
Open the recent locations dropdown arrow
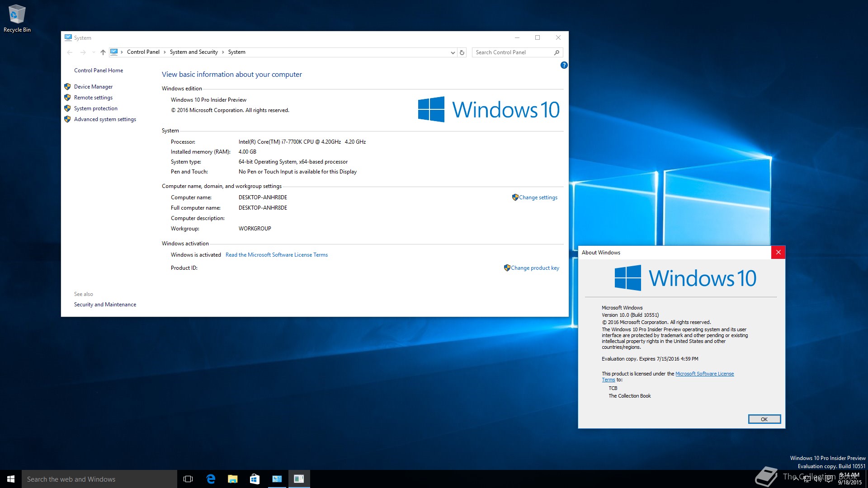tap(94, 52)
